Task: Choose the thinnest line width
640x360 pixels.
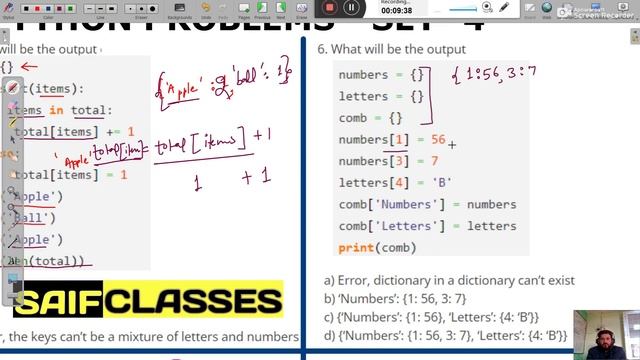Action: [90, 8]
